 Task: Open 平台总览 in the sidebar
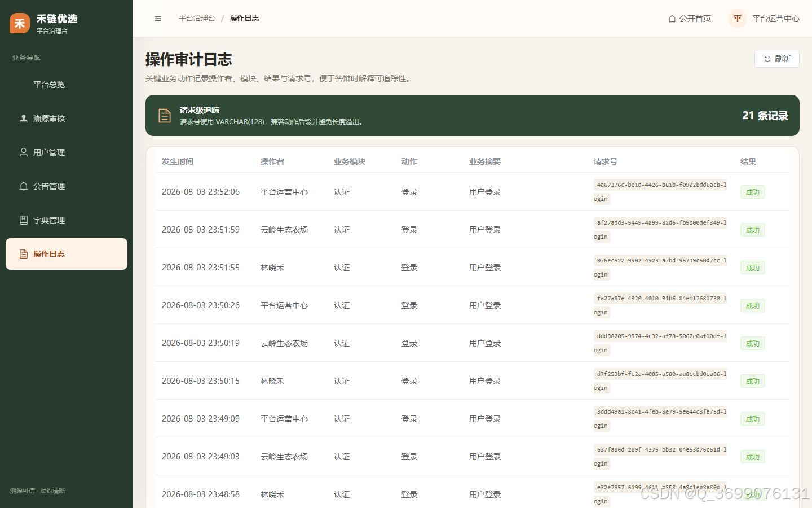67,85
